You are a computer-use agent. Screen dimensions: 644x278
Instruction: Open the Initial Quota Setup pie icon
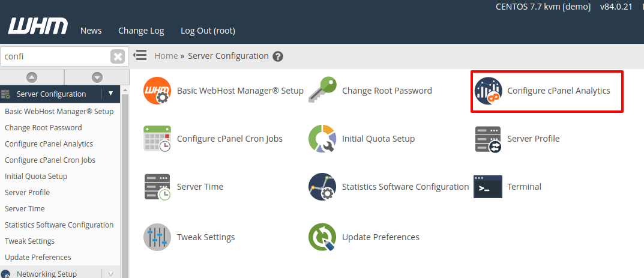[x=322, y=138]
